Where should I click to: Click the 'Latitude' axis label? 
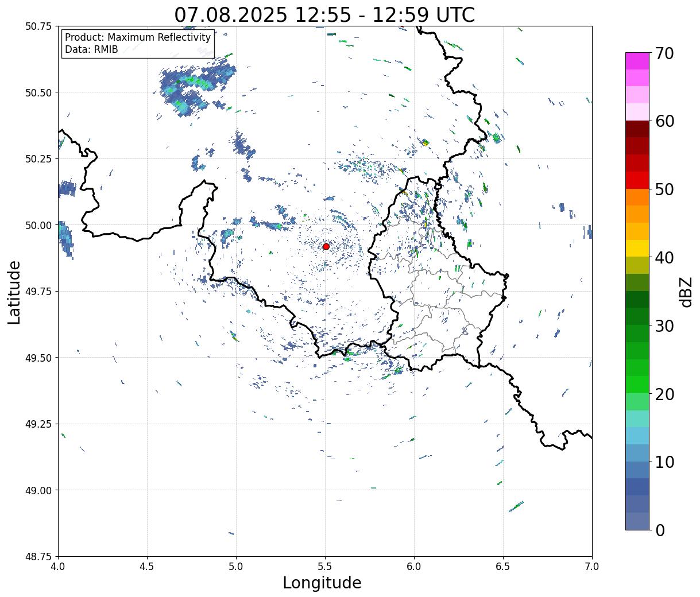coord(14,292)
